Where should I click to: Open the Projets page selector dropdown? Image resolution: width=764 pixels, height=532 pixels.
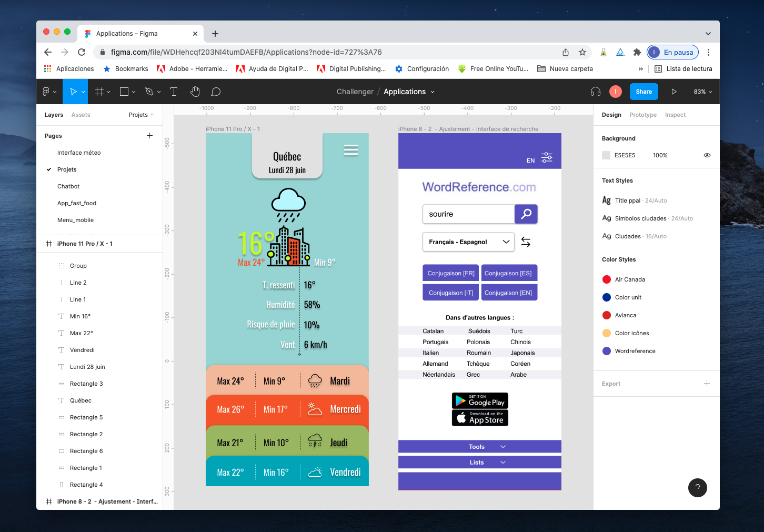tap(141, 115)
